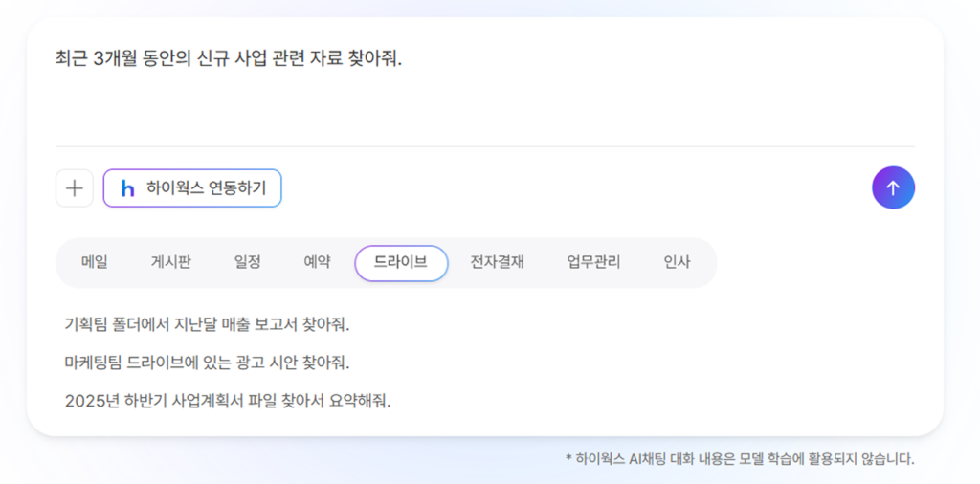Image resolution: width=980 pixels, height=484 pixels.
Task: Select the 2025년 하반기 사업계획서 suggestion
Action: point(228,400)
